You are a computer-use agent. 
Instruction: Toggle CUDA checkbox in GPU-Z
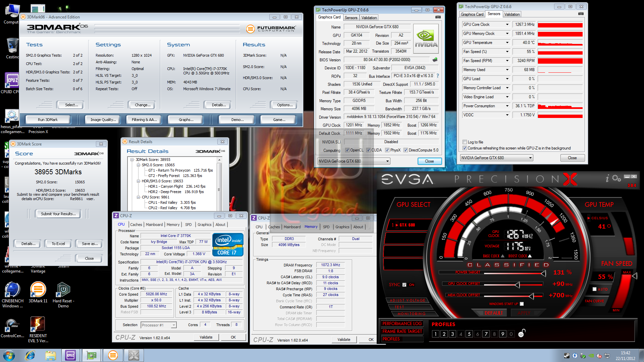pyautogui.click(x=368, y=150)
